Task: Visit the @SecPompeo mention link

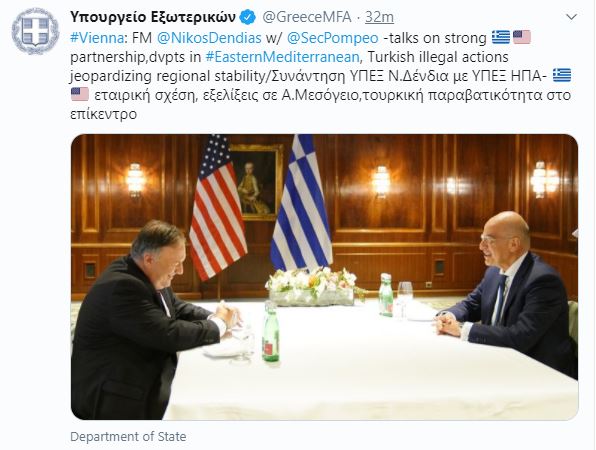Action: tap(332, 38)
